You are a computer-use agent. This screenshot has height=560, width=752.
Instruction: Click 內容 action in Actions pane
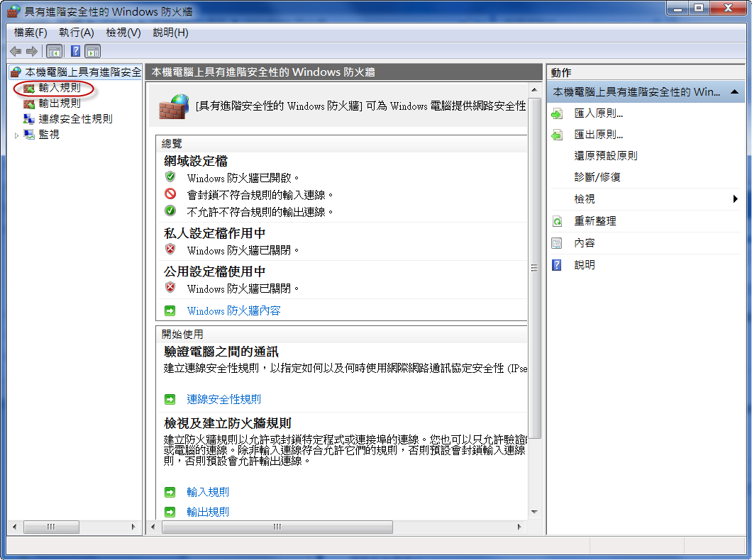click(585, 243)
